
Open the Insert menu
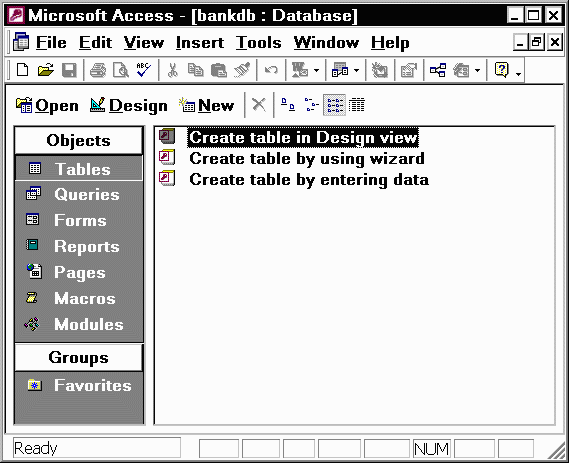point(200,42)
